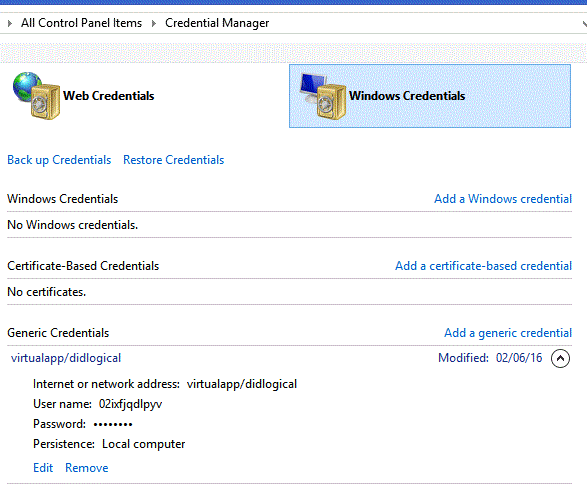The image size is (587, 485).
Task: Open breadcrumb arrow before Credential Manager
Action: (153, 23)
